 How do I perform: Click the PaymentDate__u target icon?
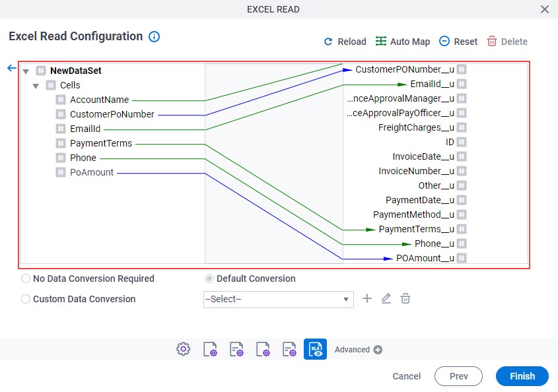tap(462, 200)
